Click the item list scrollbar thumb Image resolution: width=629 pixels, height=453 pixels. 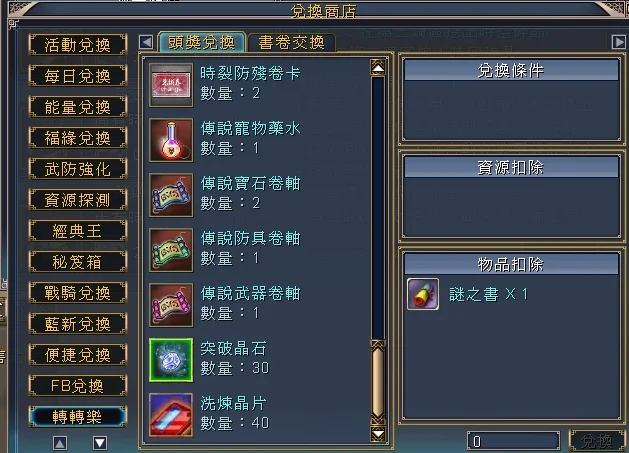point(378,381)
